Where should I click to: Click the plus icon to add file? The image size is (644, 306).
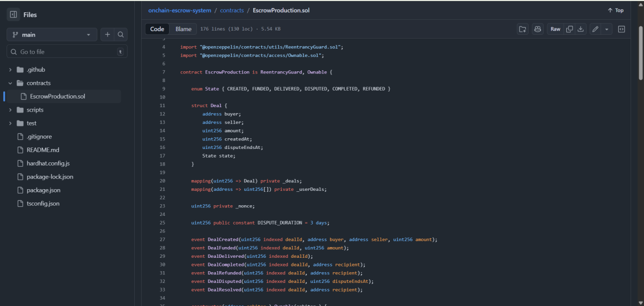pyautogui.click(x=107, y=34)
